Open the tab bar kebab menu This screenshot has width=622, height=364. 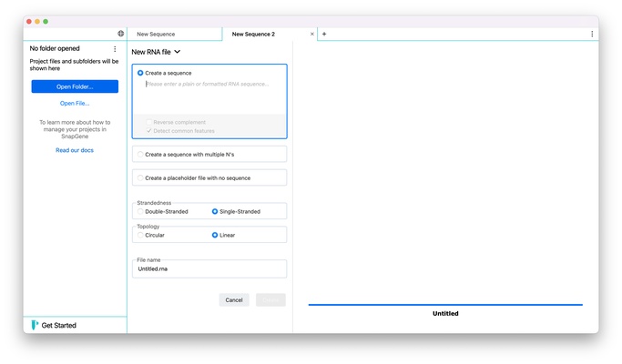[x=592, y=34]
